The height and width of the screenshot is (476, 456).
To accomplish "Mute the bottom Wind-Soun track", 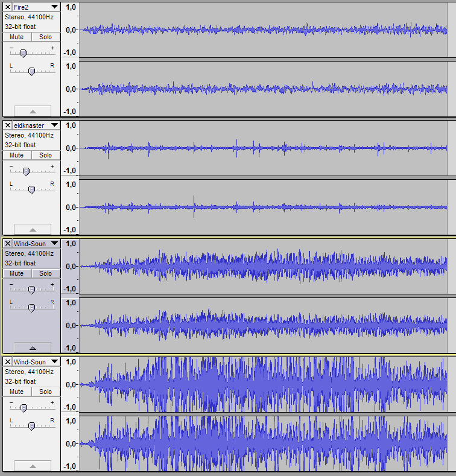I will point(17,392).
